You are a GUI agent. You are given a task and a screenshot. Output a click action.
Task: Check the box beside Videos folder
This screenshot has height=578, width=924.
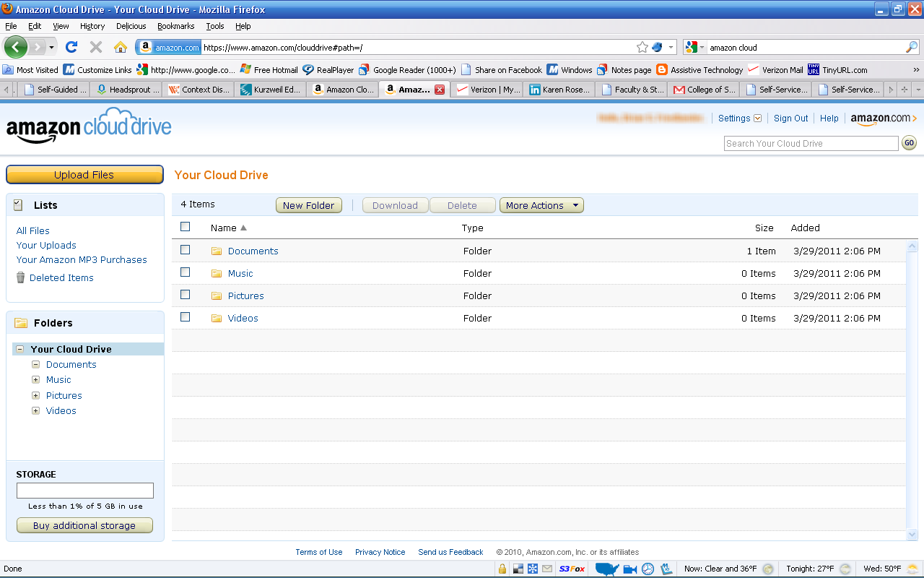point(185,316)
